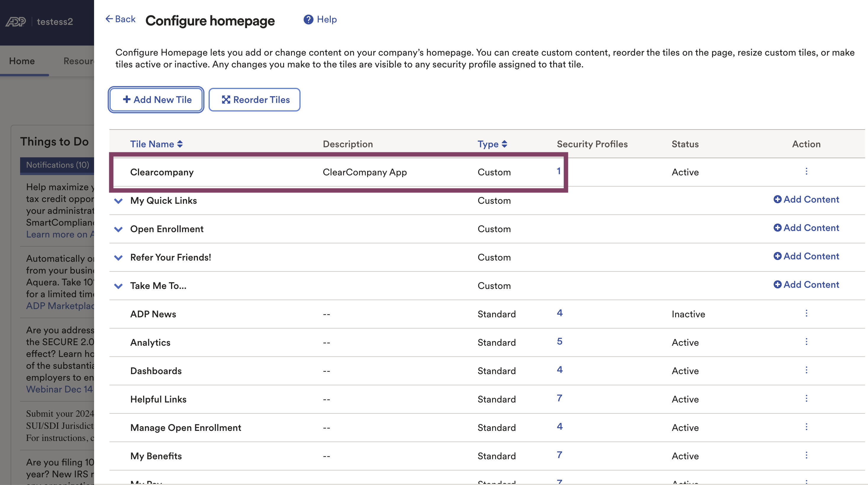This screenshot has width=868, height=485.
Task: Sort by Tile Name column arrows
Action: pyautogui.click(x=180, y=144)
